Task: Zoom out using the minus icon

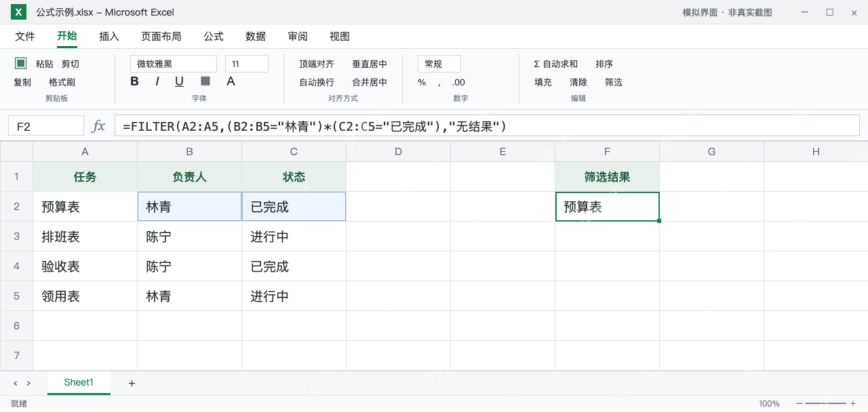Action: (799, 404)
